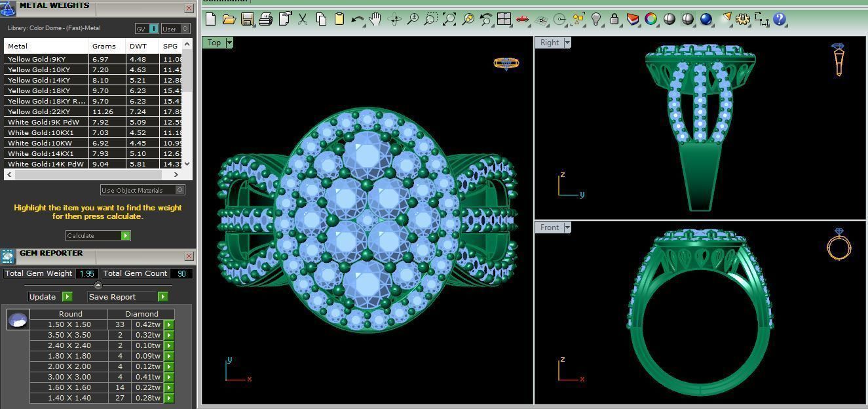Click the DWT column header
This screenshot has width=868, height=409.
(x=143, y=46)
